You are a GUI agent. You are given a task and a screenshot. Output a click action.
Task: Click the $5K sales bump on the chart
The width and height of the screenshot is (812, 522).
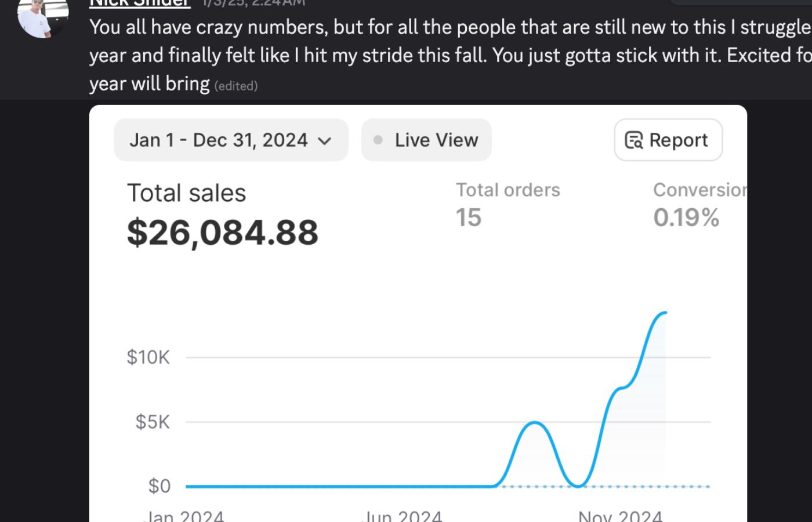535,424
